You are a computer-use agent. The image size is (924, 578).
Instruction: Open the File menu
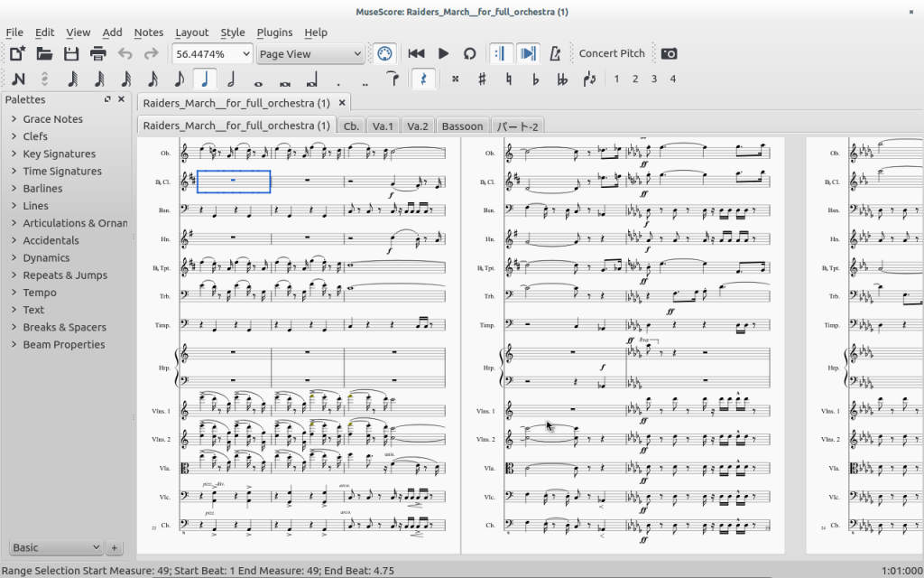(14, 33)
